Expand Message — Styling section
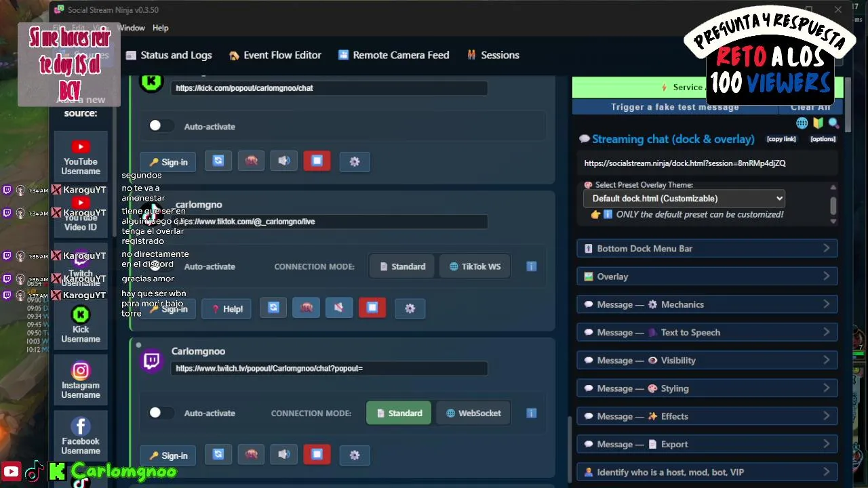 707,388
